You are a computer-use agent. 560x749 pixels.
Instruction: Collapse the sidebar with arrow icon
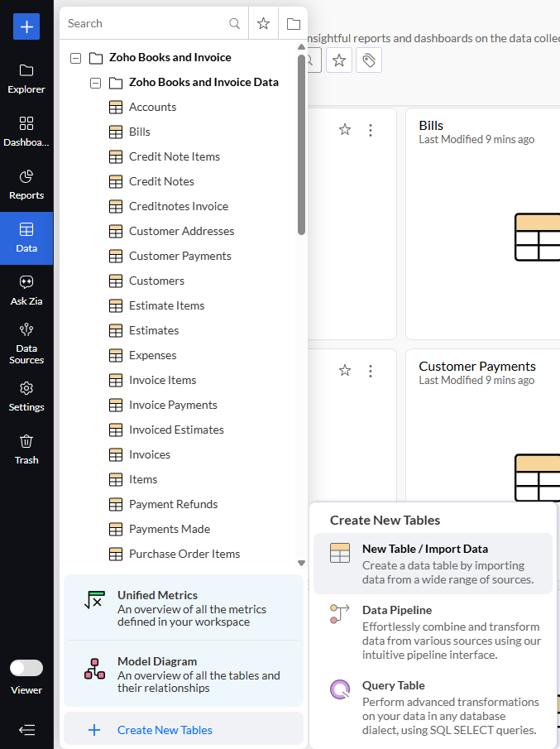(x=26, y=729)
